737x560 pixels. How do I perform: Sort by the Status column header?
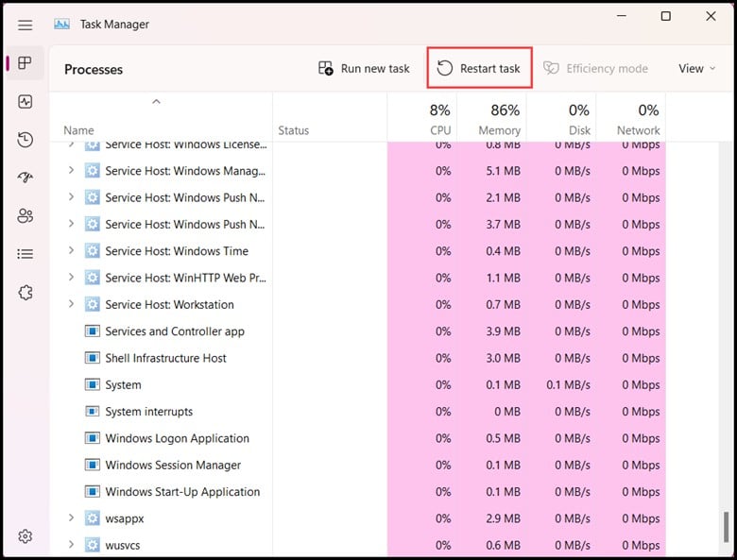330,117
